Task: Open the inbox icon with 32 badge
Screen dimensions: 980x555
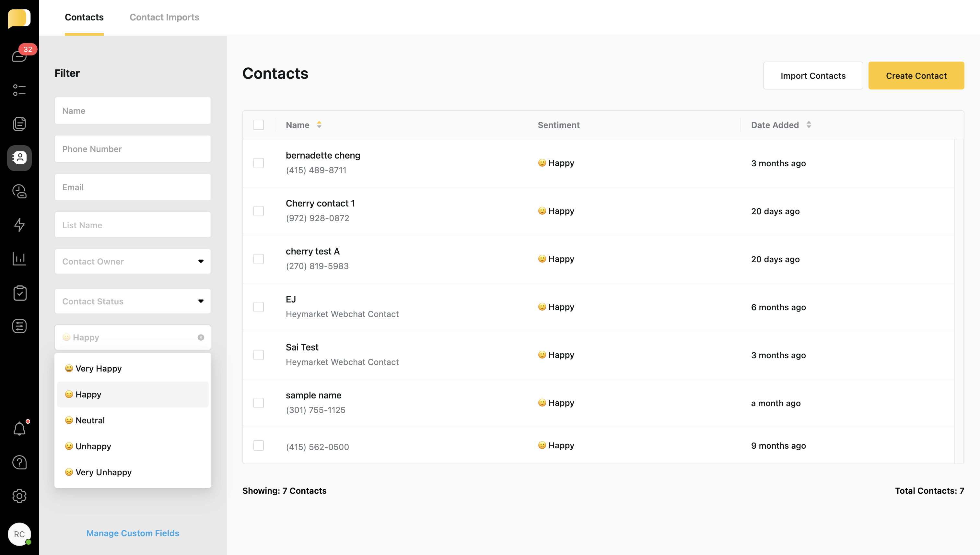Action: coord(19,56)
